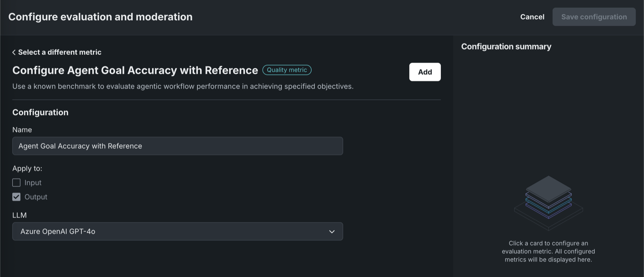Click the Save configuration button
The width and height of the screenshot is (644, 277).
click(x=594, y=17)
